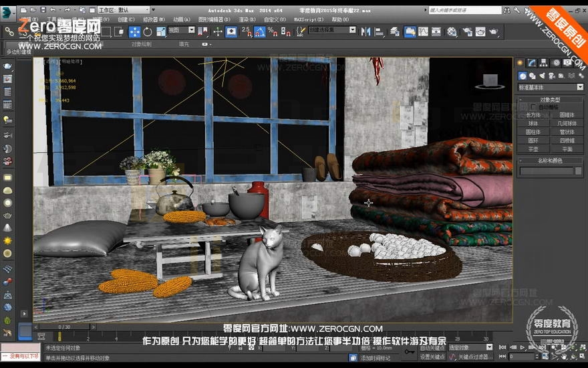The width and height of the screenshot is (588, 368).
Task: Enable the 自动栅格 AutoGrid checkbox
Action: point(533,107)
